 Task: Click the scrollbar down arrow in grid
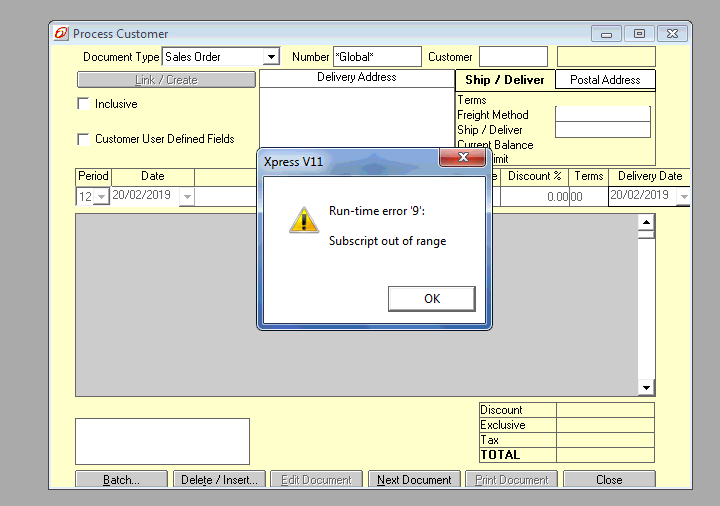[646, 387]
